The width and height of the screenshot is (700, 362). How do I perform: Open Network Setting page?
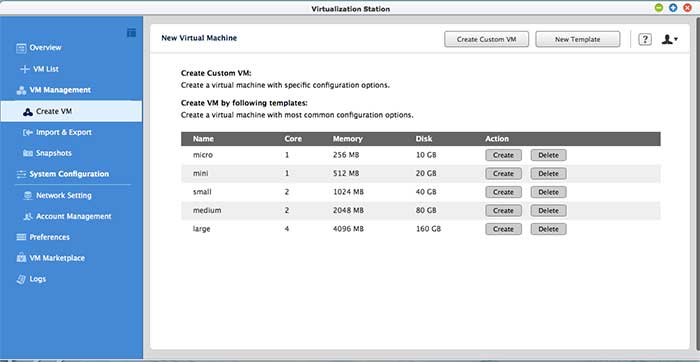click(64, 196)
